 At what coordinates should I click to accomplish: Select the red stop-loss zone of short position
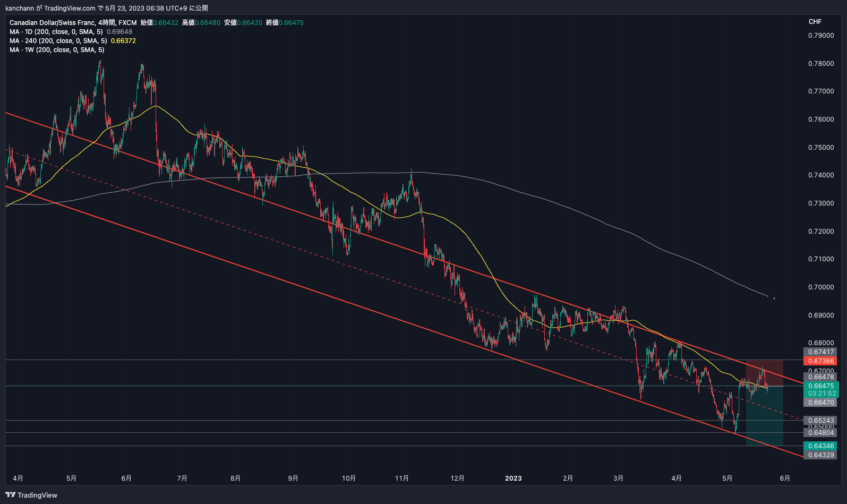(765, 373)
